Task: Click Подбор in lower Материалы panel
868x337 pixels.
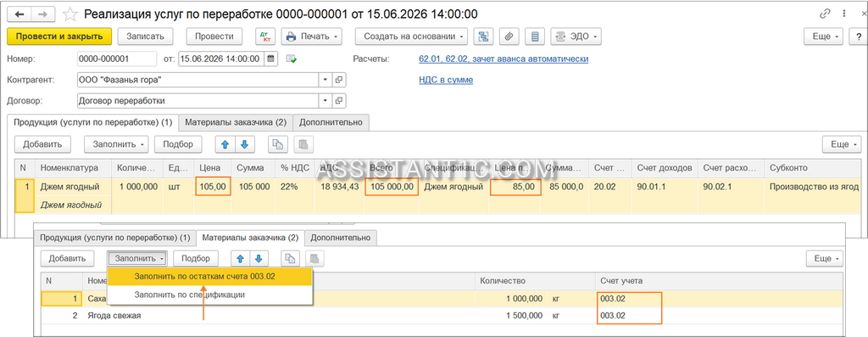Action: (196, 258)
